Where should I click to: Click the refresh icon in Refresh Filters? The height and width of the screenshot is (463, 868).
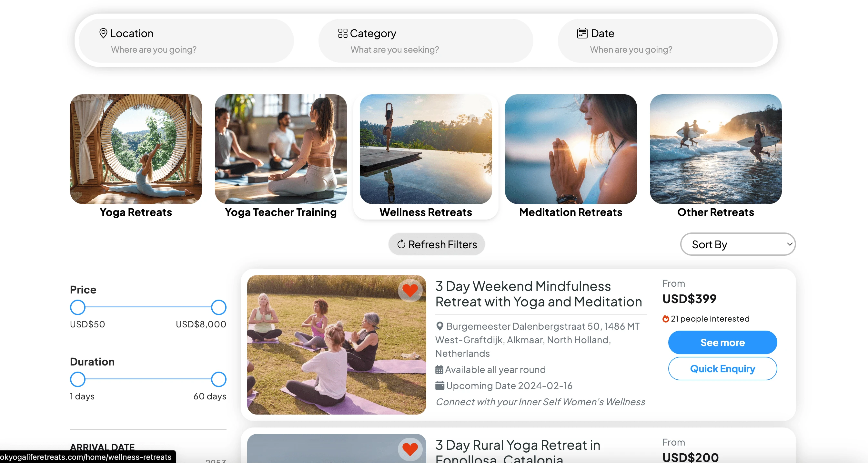pos(401,244)
